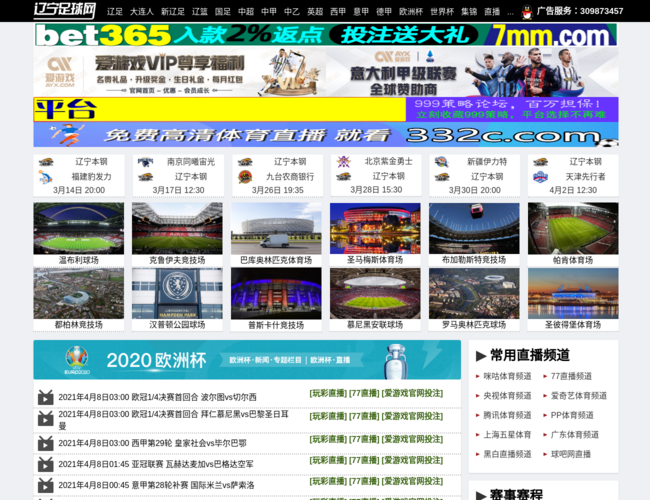
Task: Open the 温布利球场 stadium thumbnail
Action: click(78, 228)
